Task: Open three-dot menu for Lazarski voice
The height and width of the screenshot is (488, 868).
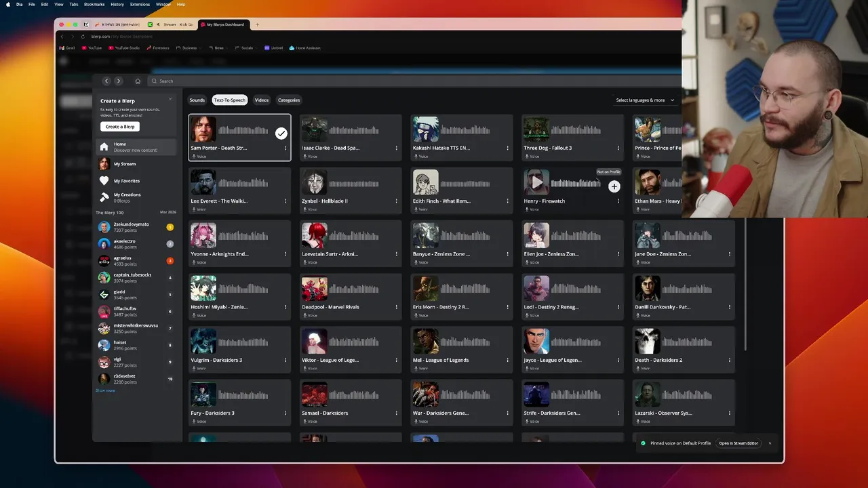Action: click(730, 413)
